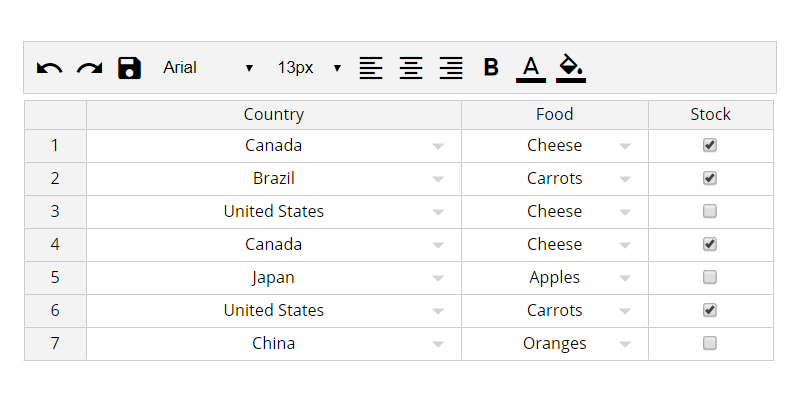The width and height of the screenshot is (800, 400).
Task: Align cell text to the right
Action: [451, 68]
